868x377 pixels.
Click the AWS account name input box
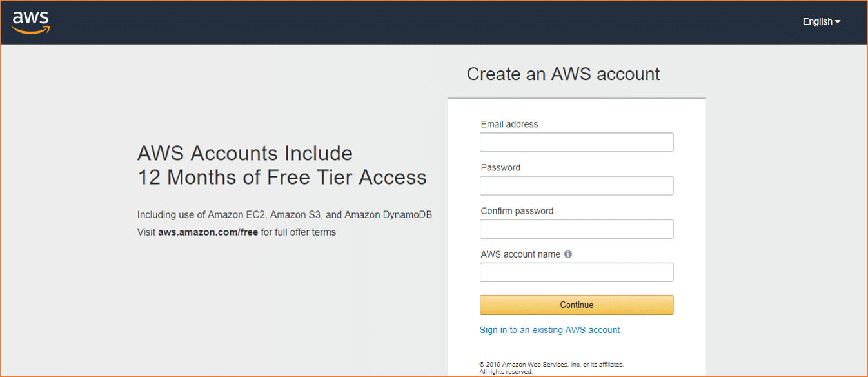click(577, 272)
